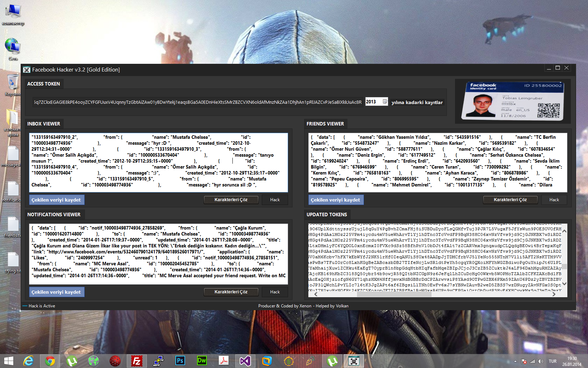Launch FileZilla from the taskbar
Image resolution: width=588 pixels, height=368 pixels.
(136, 361)
